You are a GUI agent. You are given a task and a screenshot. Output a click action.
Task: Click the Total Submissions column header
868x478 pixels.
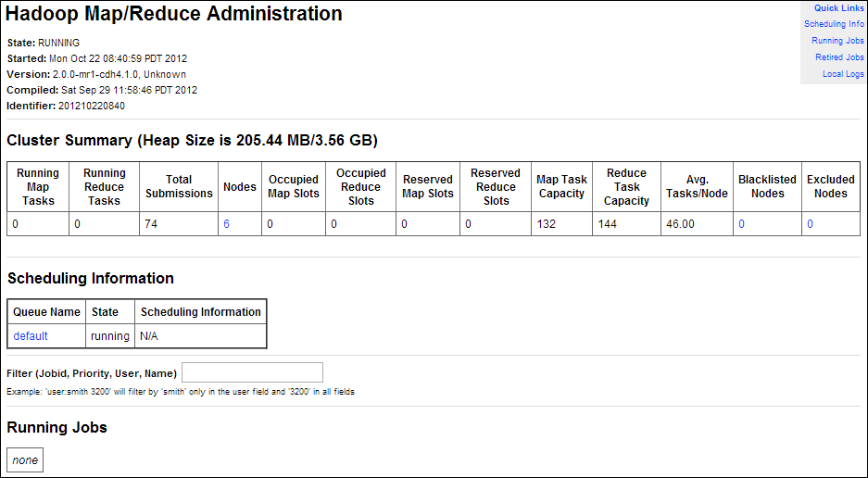pyautogui.click(x=179, y=186)
